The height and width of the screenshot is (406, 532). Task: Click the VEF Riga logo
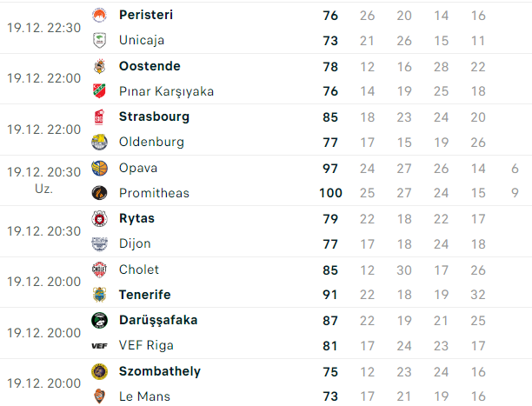[x=99, y=346]
